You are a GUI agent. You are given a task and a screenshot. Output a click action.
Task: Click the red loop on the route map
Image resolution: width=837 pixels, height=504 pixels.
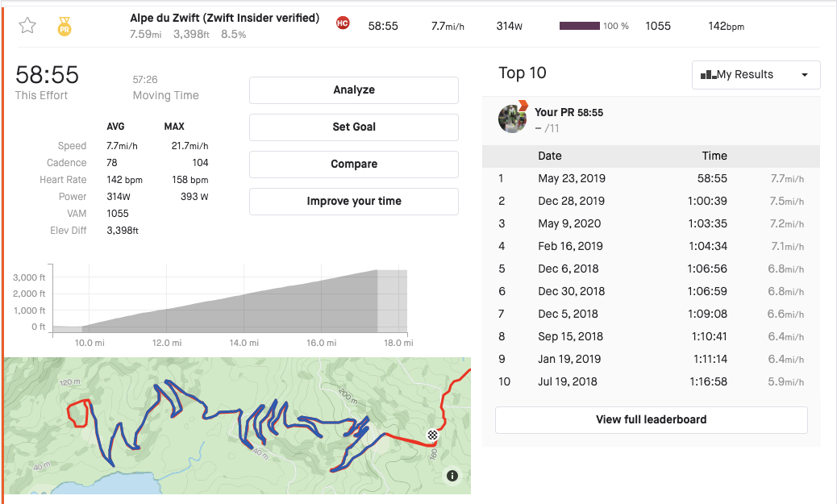pos(78,412)
